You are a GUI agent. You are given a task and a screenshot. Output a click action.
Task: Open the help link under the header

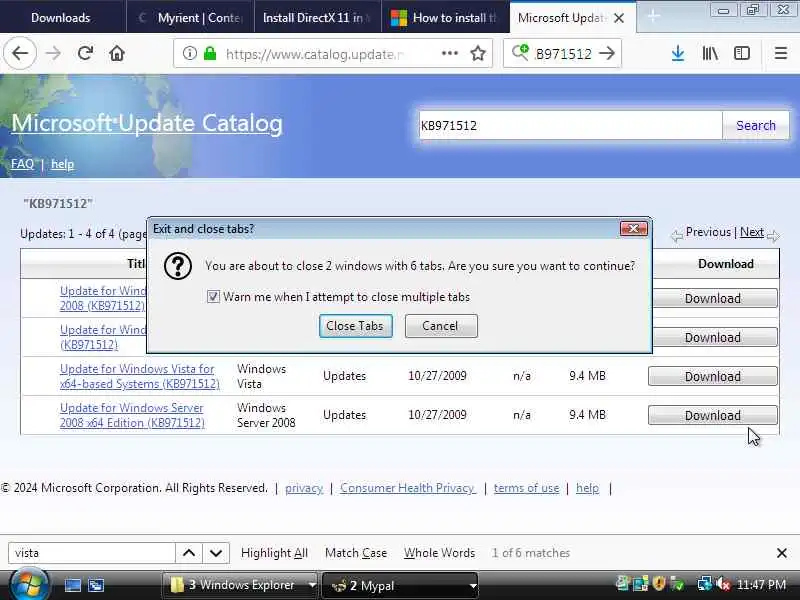(62, 164)
